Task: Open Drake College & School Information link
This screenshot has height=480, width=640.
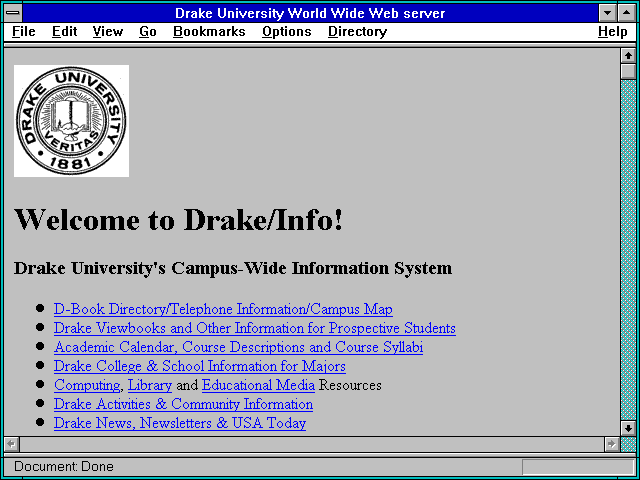Action: 200,366
